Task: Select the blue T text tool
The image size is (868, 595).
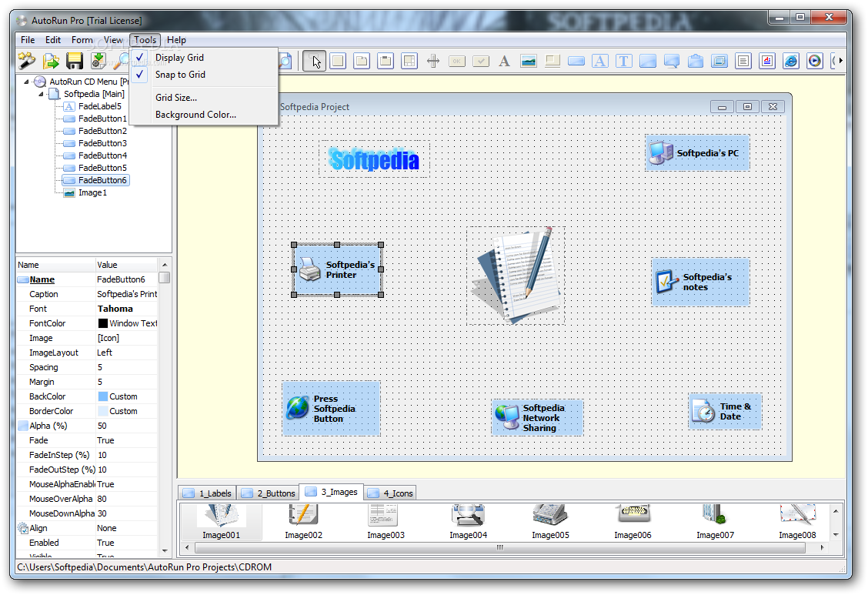Action: tap(624, 61)
